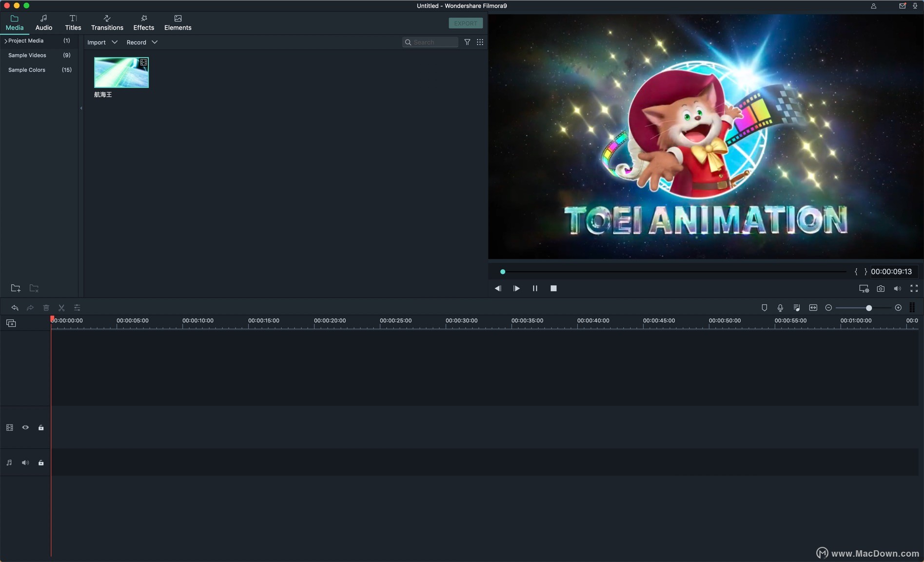Screen dimensions: 924x562
Task: Select the 航海王 video thumbnail
Action: (x=121, y=73)
